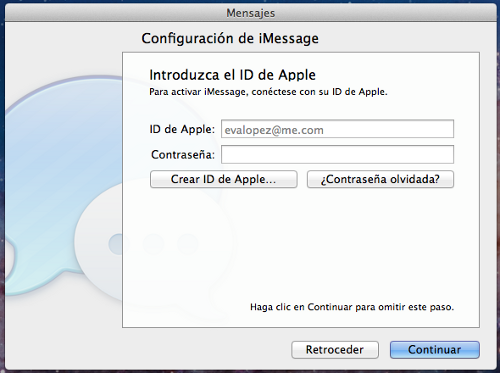Click the 'Haga clic en Continuar' hint text
Viewport: 500px width, 373px height.
click(352, 307)
